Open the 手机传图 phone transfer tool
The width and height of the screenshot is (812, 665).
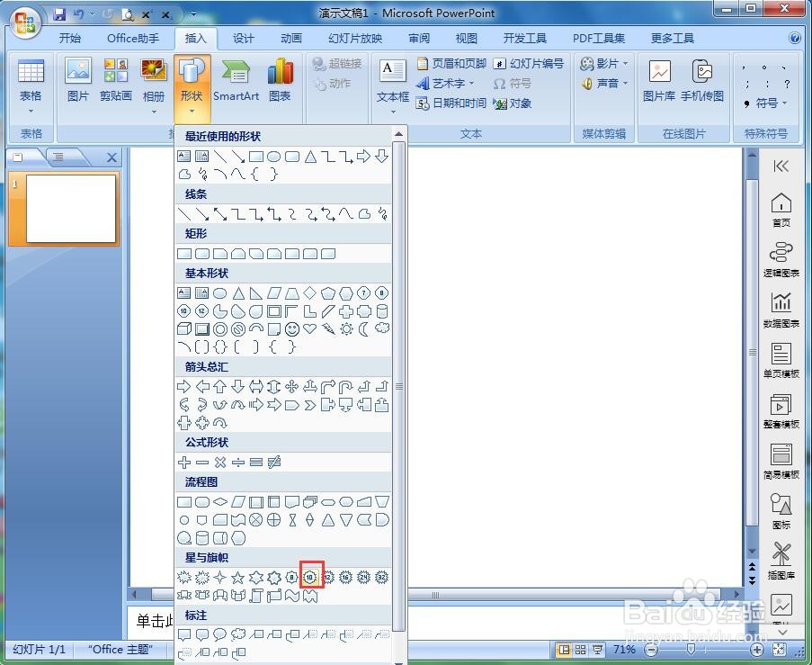(x=702, y=80)
